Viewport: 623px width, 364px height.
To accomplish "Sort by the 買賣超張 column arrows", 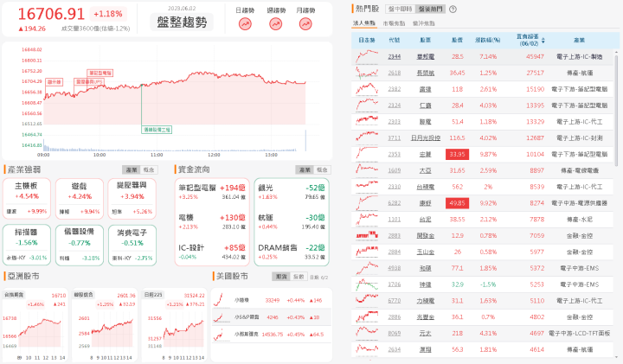I will coord(543,41).
